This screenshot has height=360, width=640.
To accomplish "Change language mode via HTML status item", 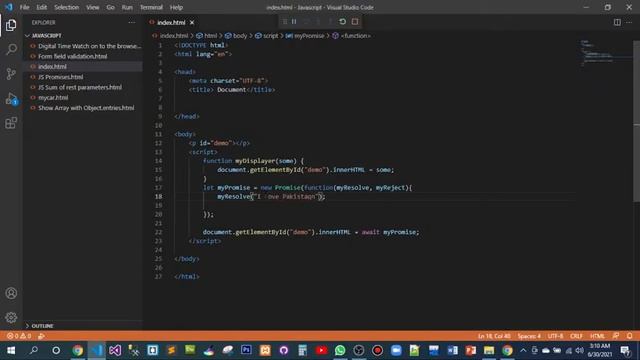I will tap(597, 336).
